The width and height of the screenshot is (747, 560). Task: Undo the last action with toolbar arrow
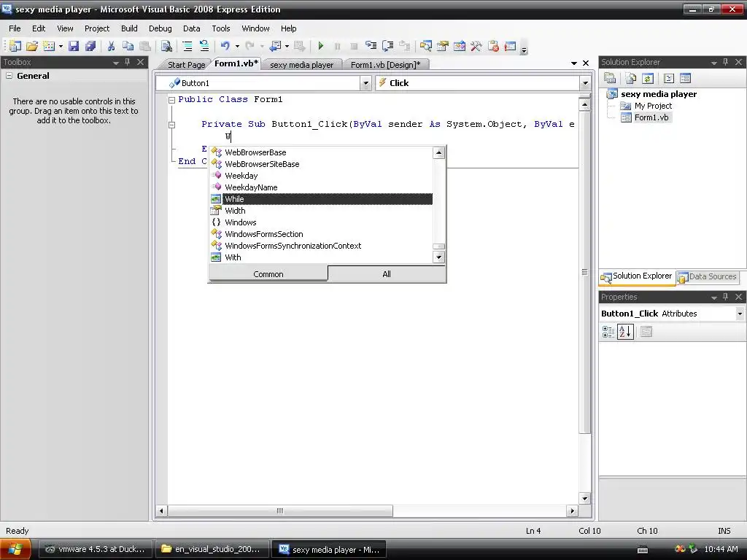[225, 46]
